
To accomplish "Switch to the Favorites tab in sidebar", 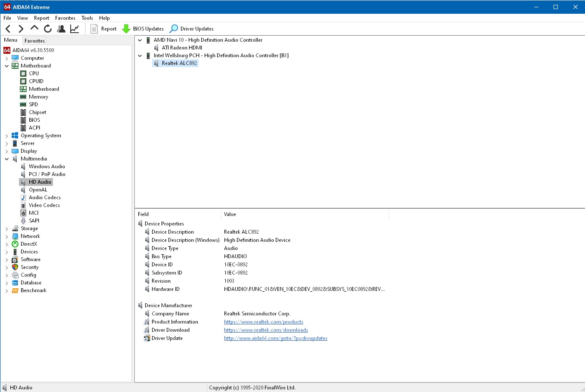I will point(34,41).
